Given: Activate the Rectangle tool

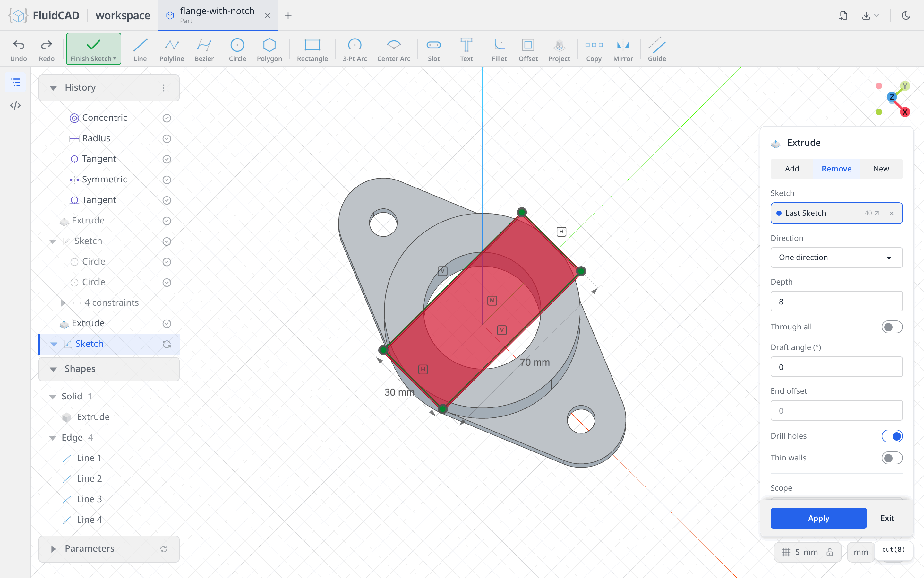Looking at the screenshot, I should pos(312,49).
